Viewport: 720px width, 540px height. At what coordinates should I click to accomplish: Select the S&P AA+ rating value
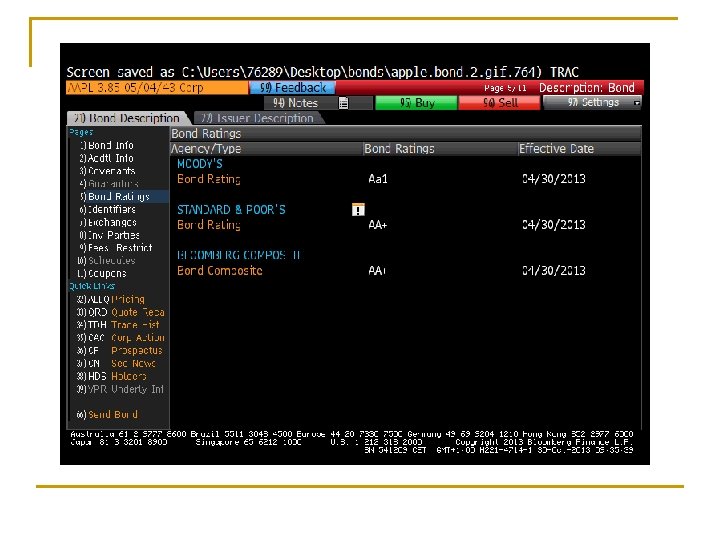pyautogui.click(x=377, y=225)
